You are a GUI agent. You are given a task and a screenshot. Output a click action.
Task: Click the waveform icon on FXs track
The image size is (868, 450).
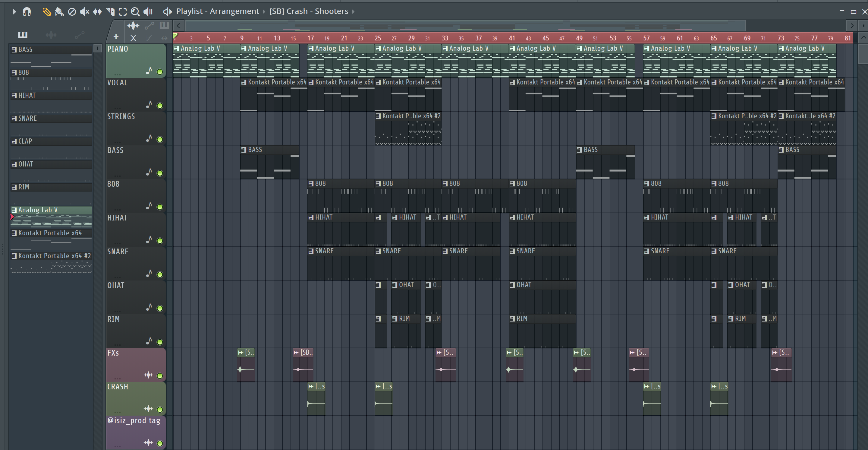coord(149,375)
